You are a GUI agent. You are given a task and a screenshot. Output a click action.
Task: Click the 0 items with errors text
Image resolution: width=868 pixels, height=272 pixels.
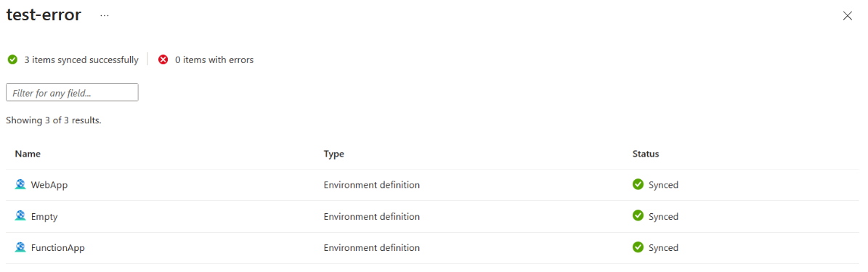[214, 59]
